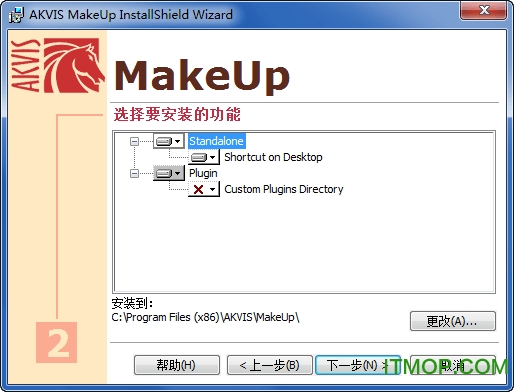Proceed with 下一步(N) button

pos(358,365)
